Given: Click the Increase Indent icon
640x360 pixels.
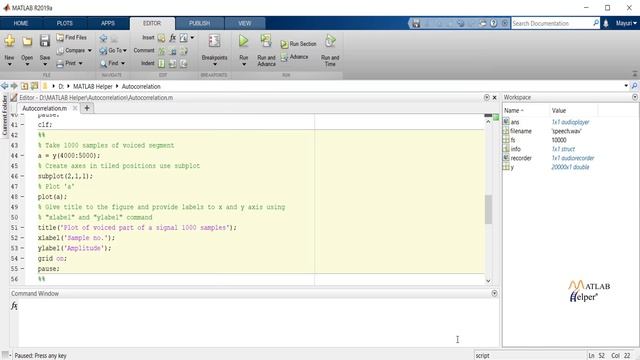Looking at the screenshot, I should [173, 63].
